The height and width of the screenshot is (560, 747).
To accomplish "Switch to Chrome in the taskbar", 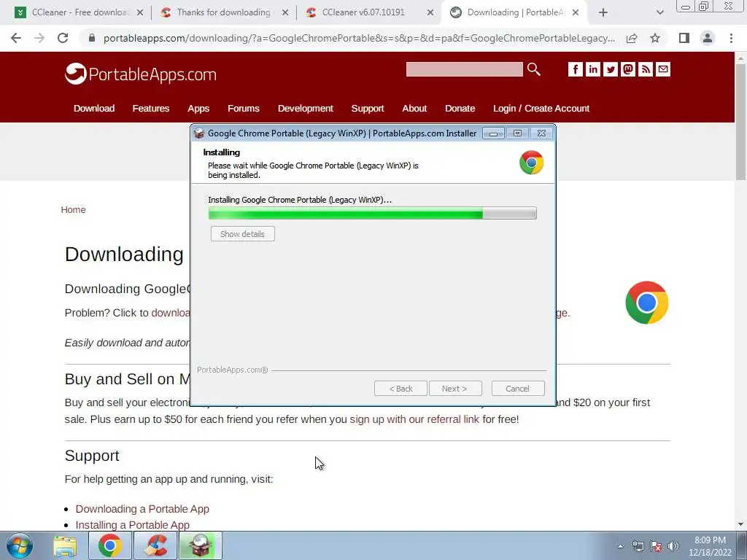I will (110, 545).
